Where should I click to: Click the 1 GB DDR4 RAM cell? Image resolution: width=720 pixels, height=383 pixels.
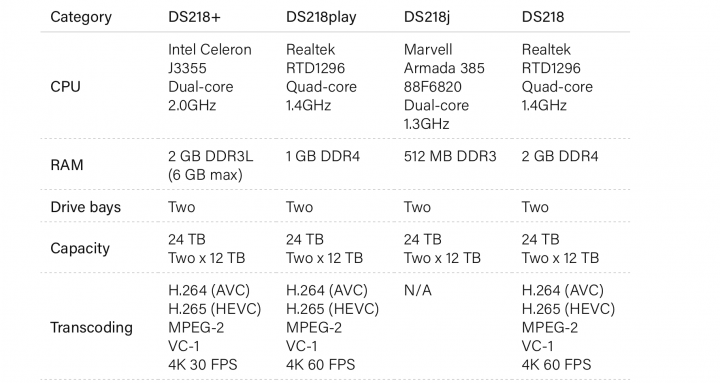point(322,156)
